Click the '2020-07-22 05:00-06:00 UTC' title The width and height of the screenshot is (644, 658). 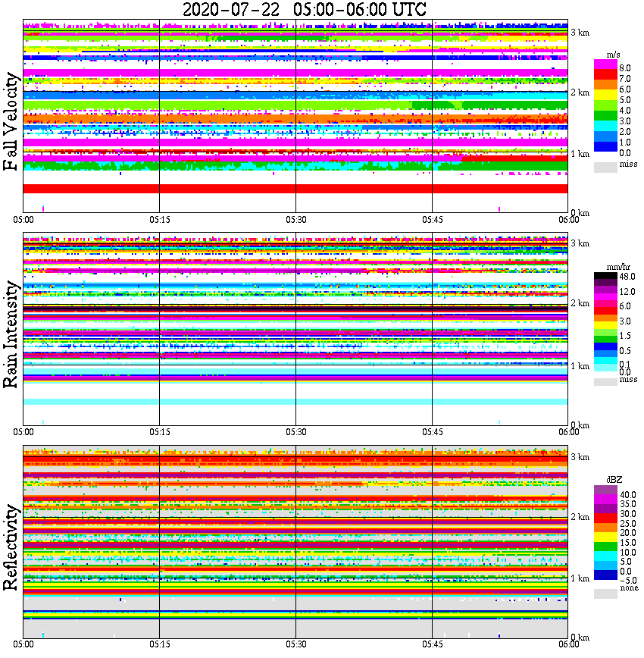tap(305, 9)
